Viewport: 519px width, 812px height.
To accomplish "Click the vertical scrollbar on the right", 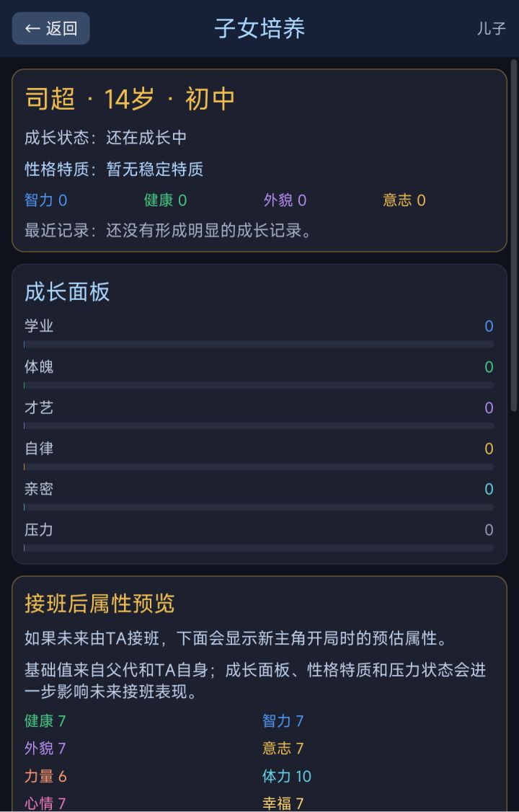I will tap(513, 236).
